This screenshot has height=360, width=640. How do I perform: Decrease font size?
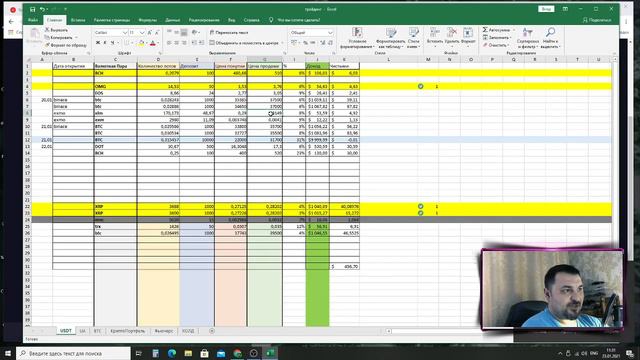point(157,32)
